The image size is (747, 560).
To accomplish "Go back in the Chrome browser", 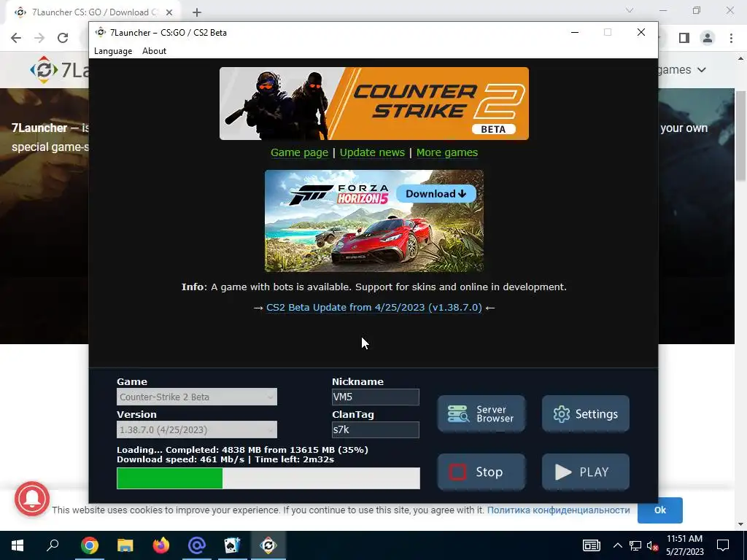I will [16, 38].
